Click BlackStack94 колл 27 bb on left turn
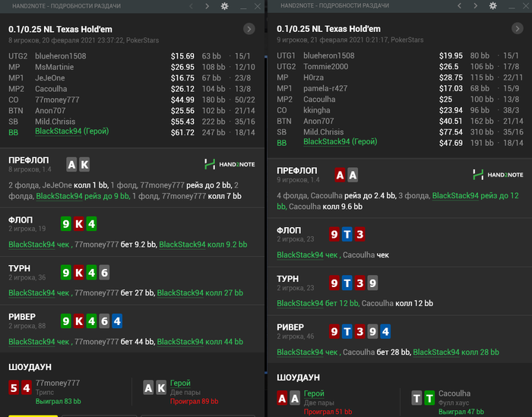This screenshot has height=417, width=532. pos(200,293)
